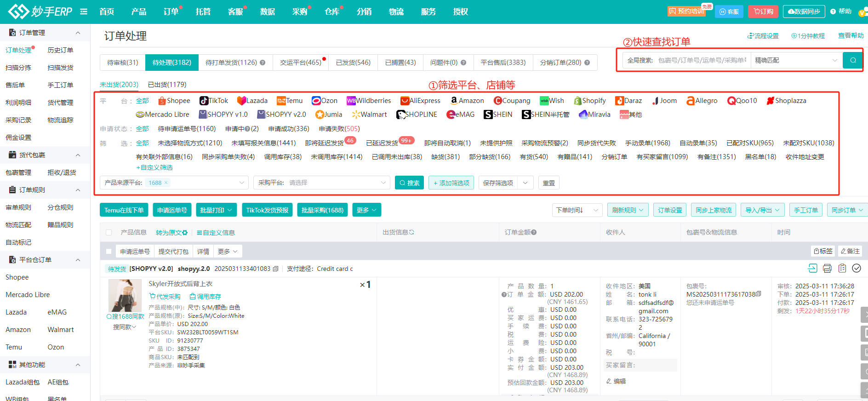Click the clipboard checklist icon on the order
This screenshot has width=868, height=401.
pos(842,269)
